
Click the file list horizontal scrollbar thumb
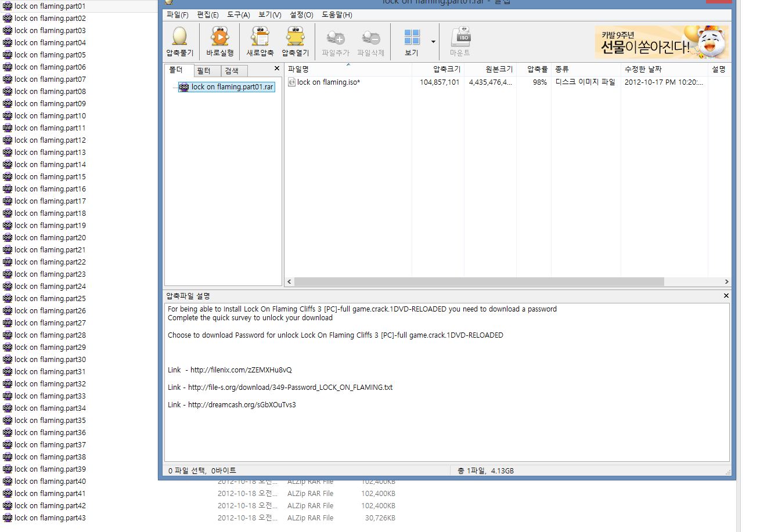(479, 281)
